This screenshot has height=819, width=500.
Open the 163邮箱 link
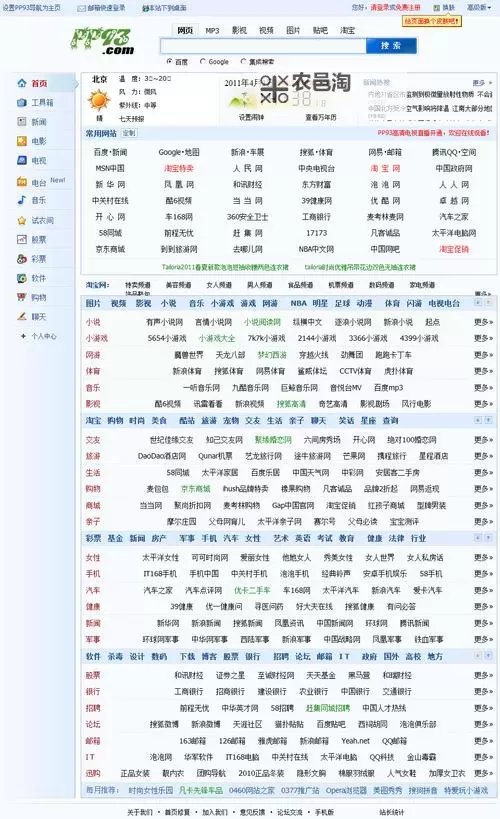[192, 741]
